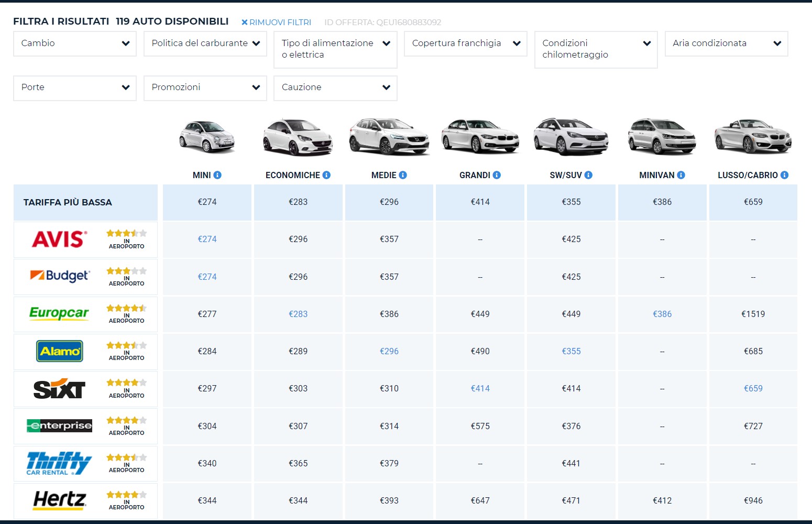This screenshot has width=812, height=524.
Task: Click the Europcar star rating
Action: (127, 308)
